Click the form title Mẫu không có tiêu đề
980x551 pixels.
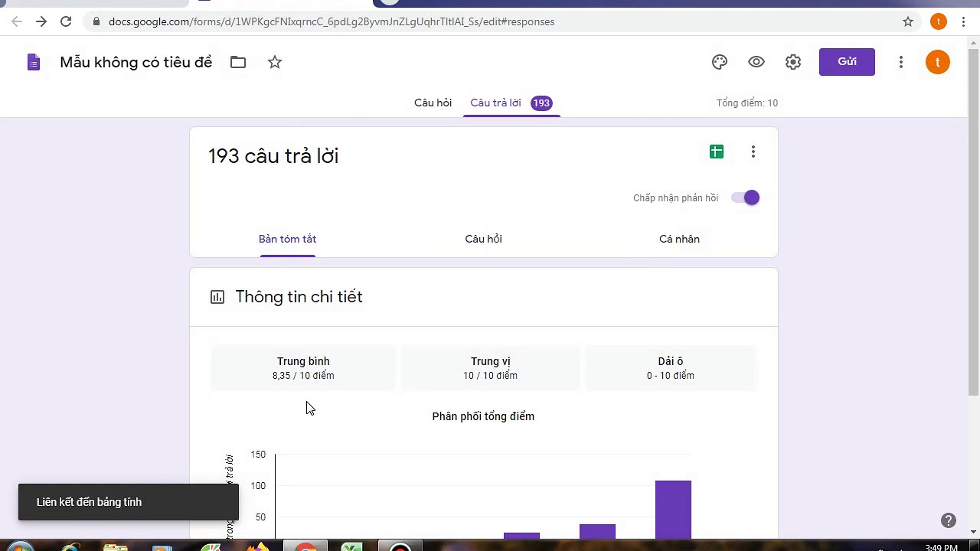coord(136,63)
